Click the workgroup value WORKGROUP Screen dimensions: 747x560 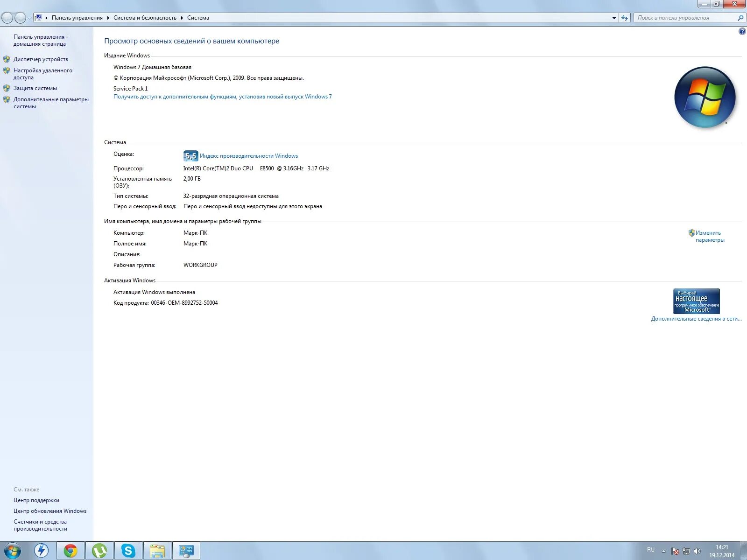(200, 265)
